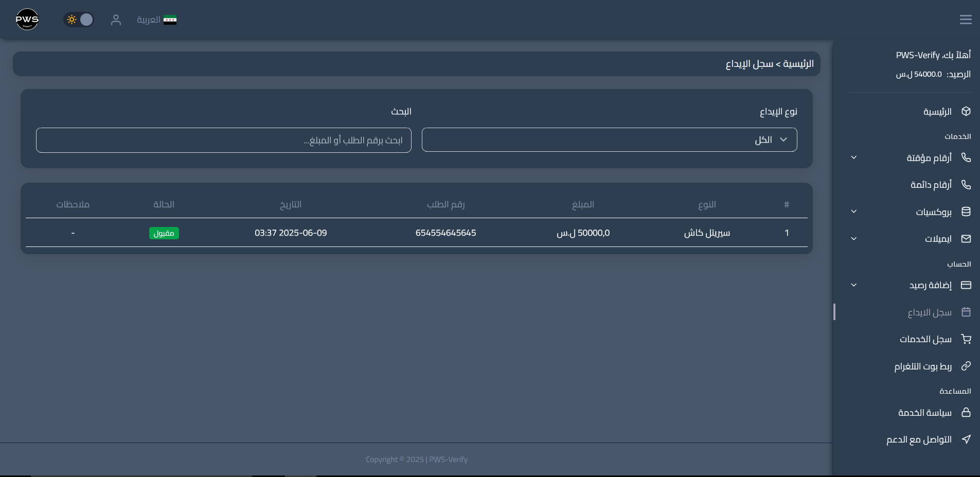This screenshot has height=477, width=980.
Task: Click the send icon beside التواصل مع الدعم
Action: pos(967,439)
